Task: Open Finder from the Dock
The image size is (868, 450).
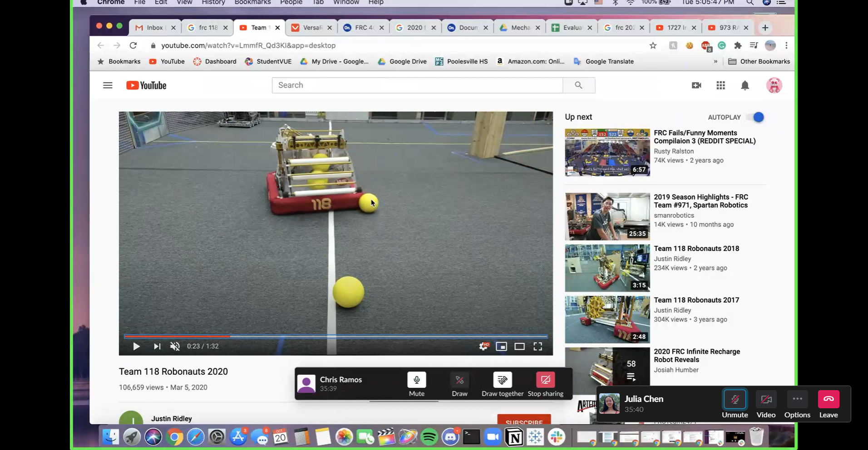Action: (111, 437)
